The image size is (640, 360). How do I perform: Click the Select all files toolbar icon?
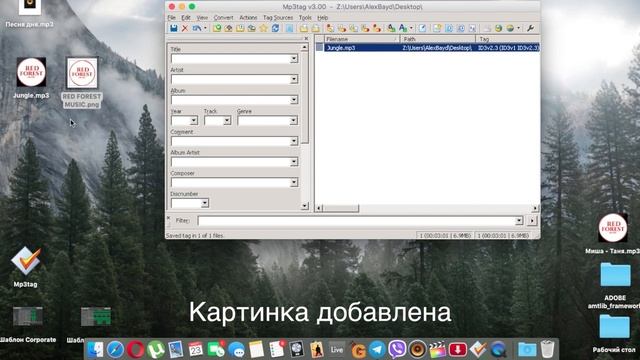coord(289,28)
